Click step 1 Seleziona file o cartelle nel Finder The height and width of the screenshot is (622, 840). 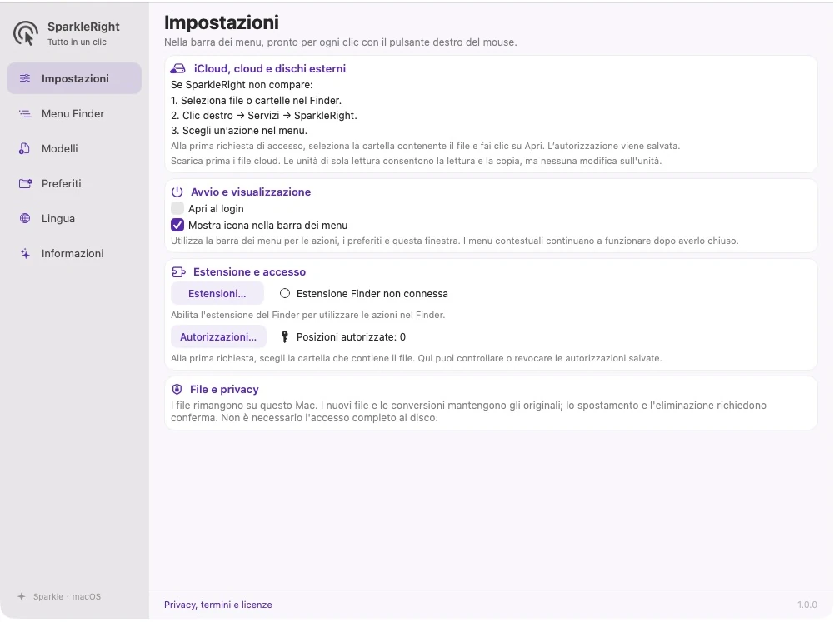[x=256, y=100]
